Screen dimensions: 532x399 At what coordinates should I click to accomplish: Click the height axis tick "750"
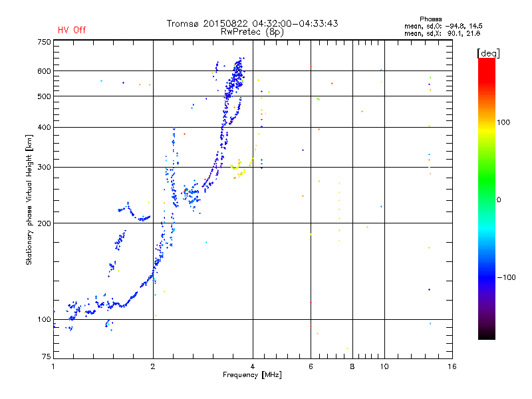[x=44, y=42]
